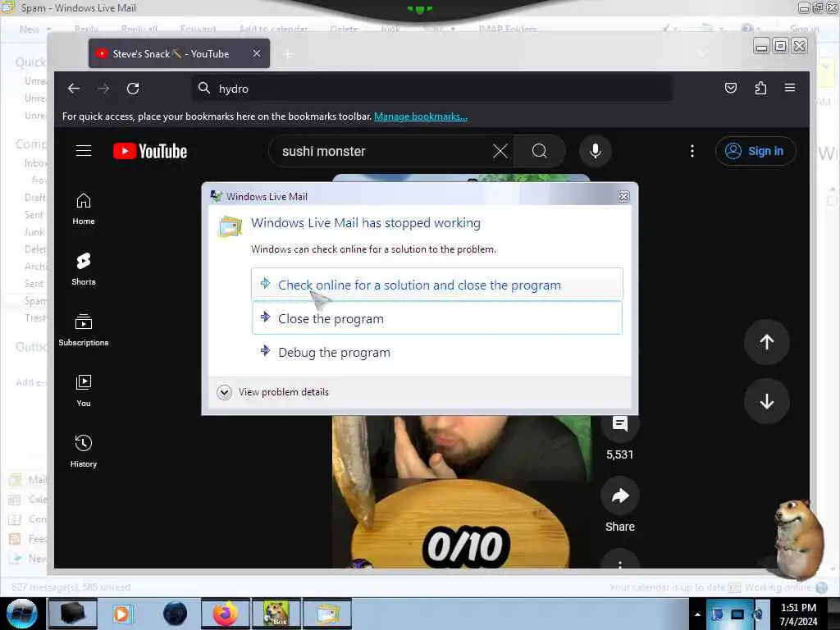Go to the YouTube logo home link
Image resolution: width=840 pixels, height=630 pixels.
pos(150,151)
